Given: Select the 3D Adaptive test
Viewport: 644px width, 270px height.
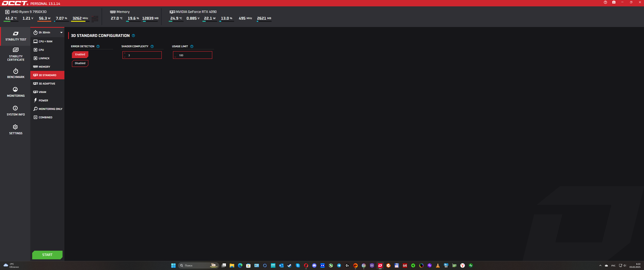Looking at the screenshot, I should [x=47, y=84].
